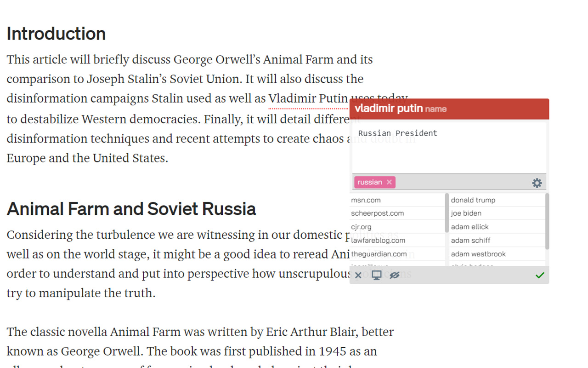588x368 pixels.
Task: Choose scheerpost.com from the list
Action: [x=397, y=213]
